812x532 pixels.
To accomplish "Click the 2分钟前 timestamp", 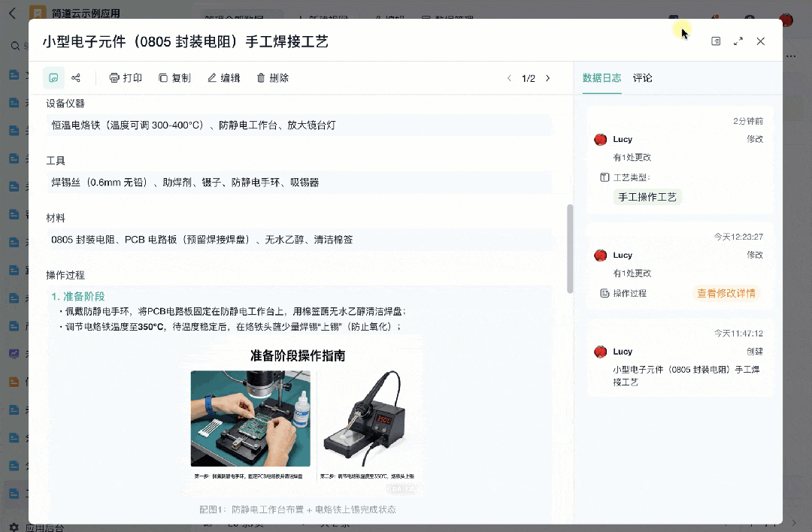I will tap(748, 121).
